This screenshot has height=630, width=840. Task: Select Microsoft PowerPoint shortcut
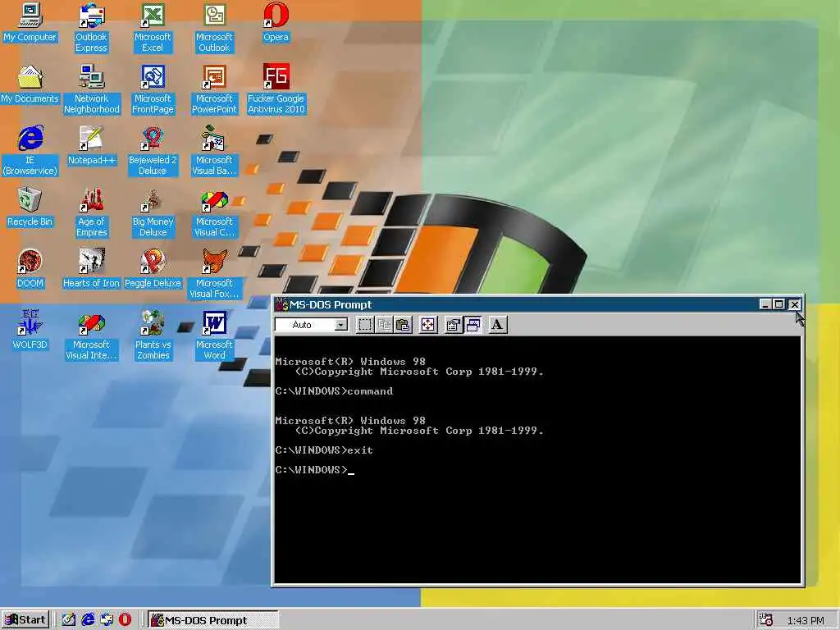(x=214, y=89)
